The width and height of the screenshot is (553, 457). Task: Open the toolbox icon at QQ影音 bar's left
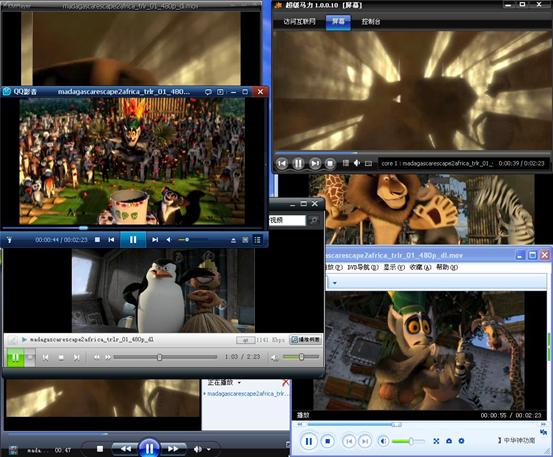[x=10, y=240]
